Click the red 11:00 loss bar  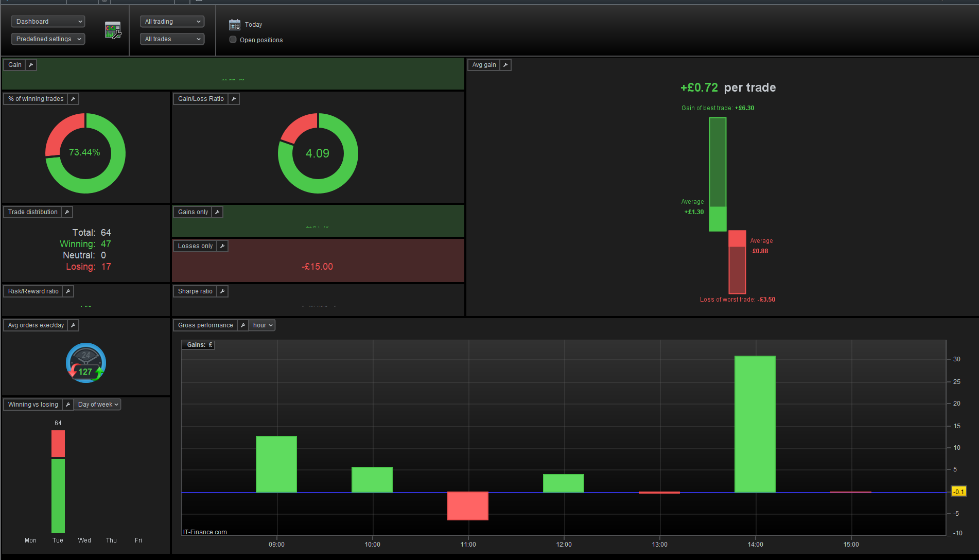pyautogui.click(x=468, y=506)
